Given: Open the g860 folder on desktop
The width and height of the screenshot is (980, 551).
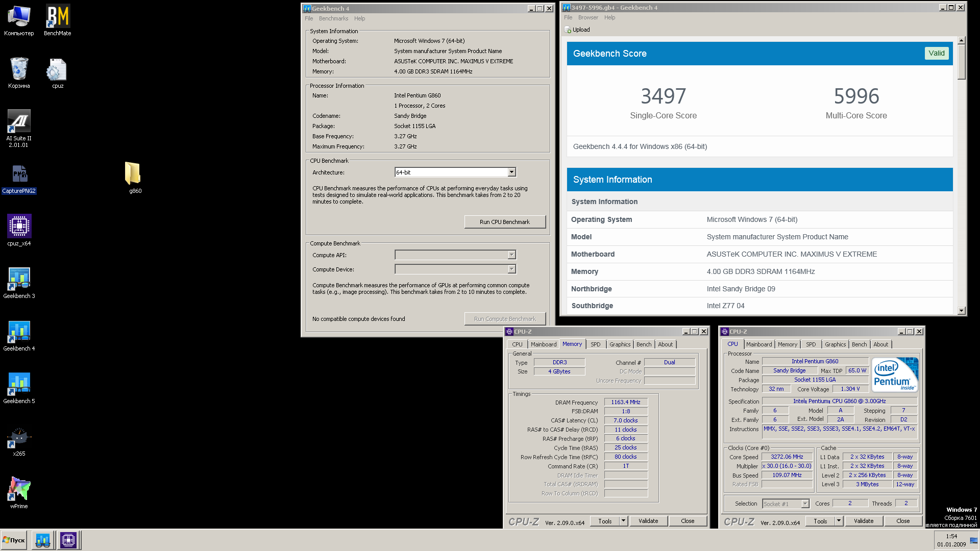Looking at the screenshot, I should click(134, 178).
